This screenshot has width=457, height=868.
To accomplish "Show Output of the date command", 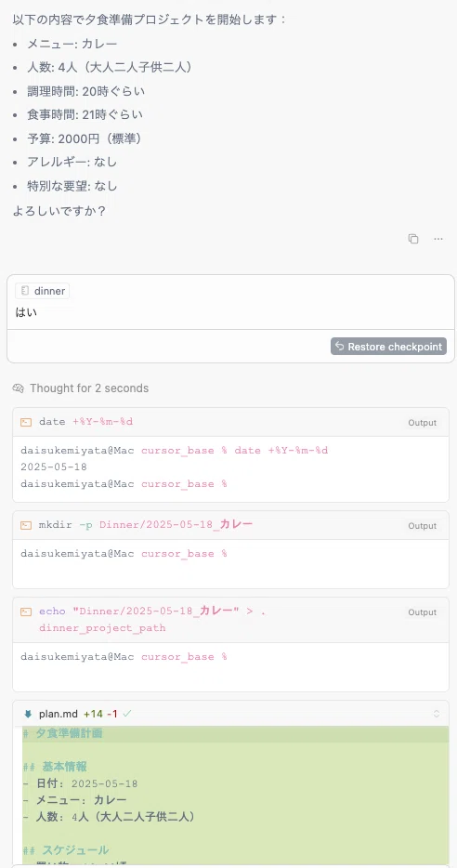I will click(422, 422).
